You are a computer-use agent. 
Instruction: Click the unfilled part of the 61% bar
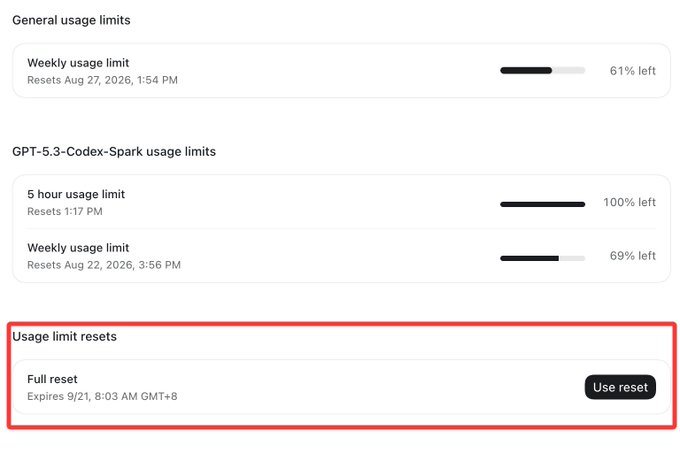(569, 70)
